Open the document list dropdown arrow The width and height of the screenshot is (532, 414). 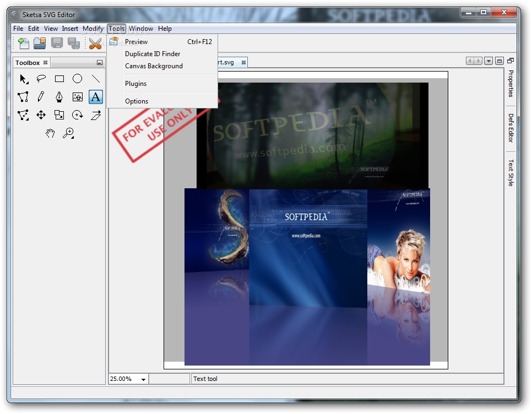[488, 61]
